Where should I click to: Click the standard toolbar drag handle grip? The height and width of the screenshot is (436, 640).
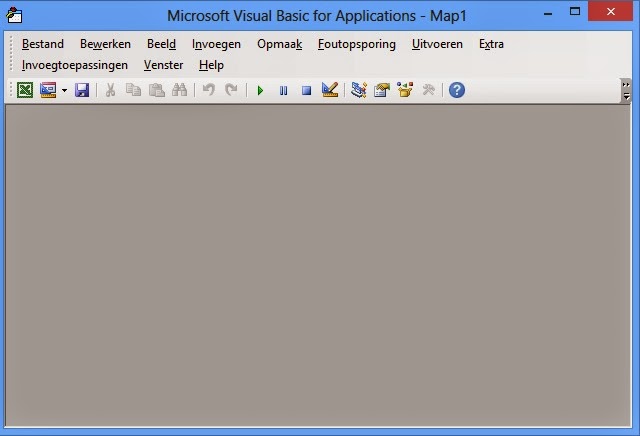pyautogui.click(x=11, y=90)
